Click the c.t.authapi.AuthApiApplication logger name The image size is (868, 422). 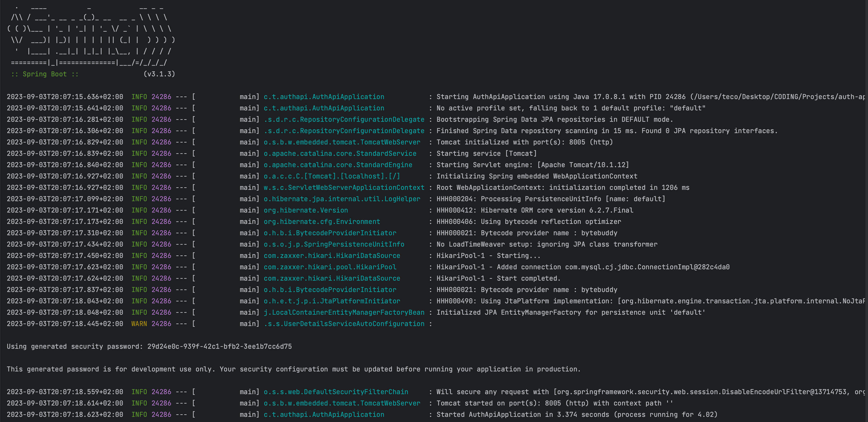pos(324,96)
